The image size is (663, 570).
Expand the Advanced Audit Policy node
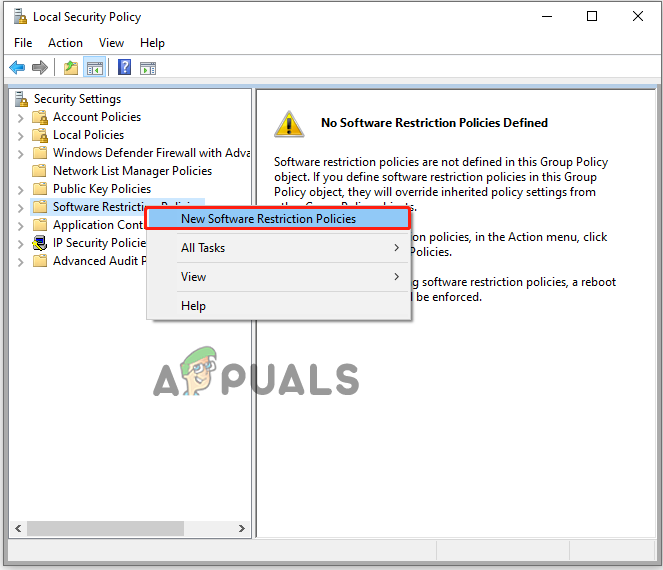[20, 262]
